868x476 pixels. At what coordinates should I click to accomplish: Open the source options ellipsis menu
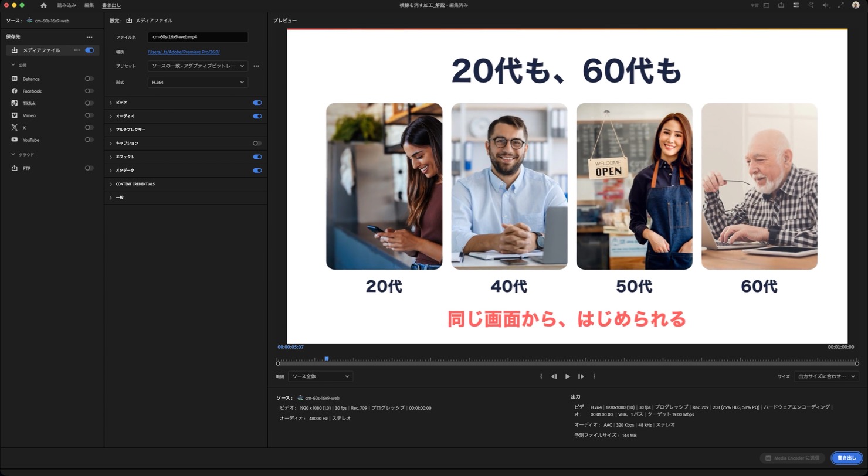89,37
